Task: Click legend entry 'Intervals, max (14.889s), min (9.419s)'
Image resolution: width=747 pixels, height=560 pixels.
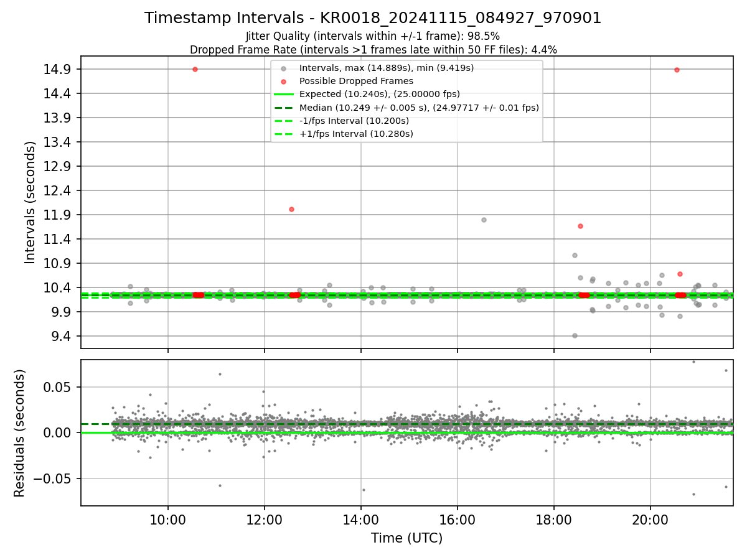Action: 387,68
